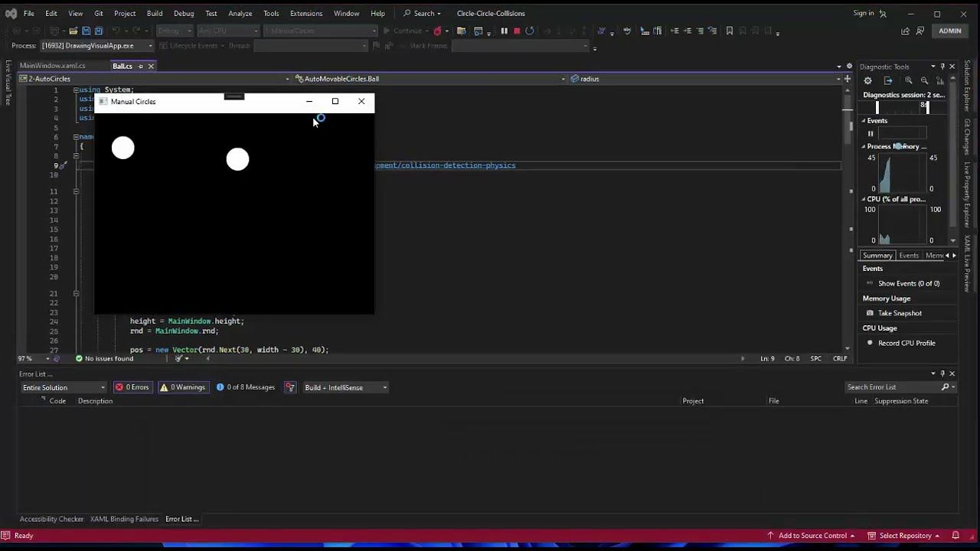Click the Record CPU Profile dot icon
Viewport: 980px width, 551px height.
(x=870, y=343)
